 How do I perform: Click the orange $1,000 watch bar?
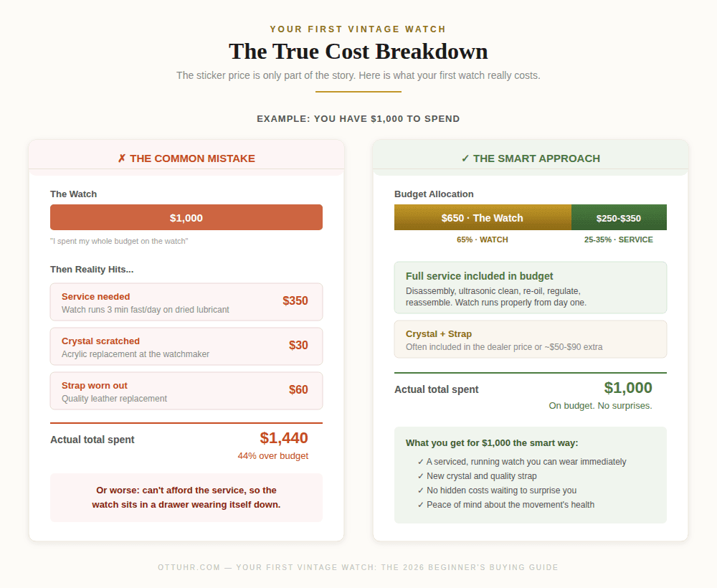[186, 217]
